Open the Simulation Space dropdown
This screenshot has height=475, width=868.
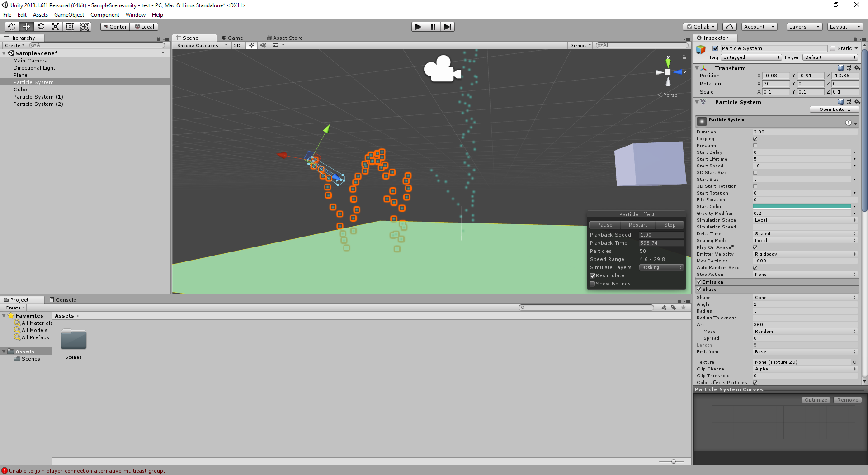[805, 220]
